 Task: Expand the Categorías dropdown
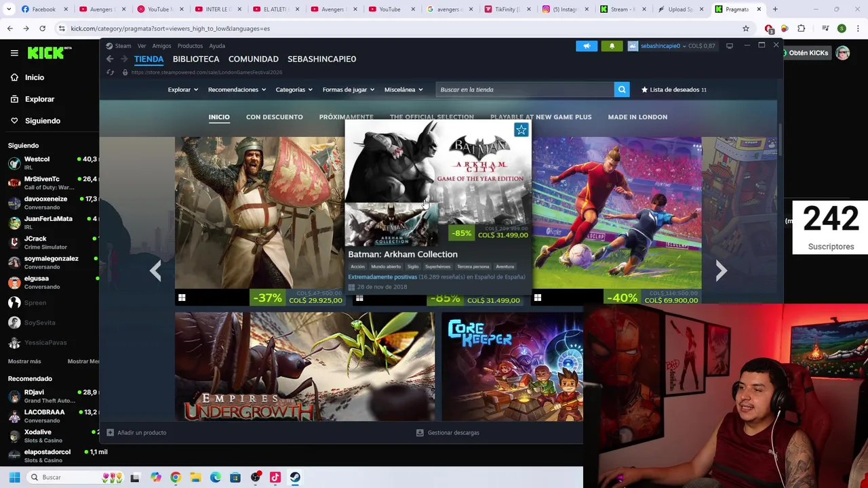[294, 89]
